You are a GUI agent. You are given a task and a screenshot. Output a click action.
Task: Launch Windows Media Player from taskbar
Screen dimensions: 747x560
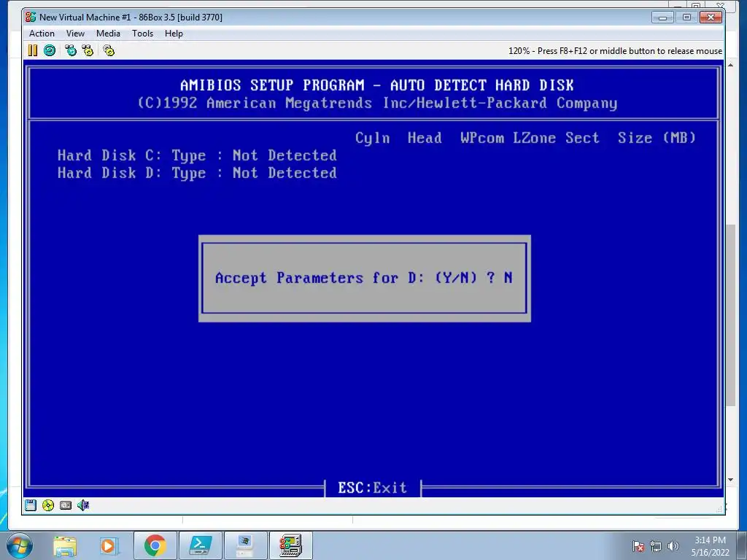coord(108,545)
